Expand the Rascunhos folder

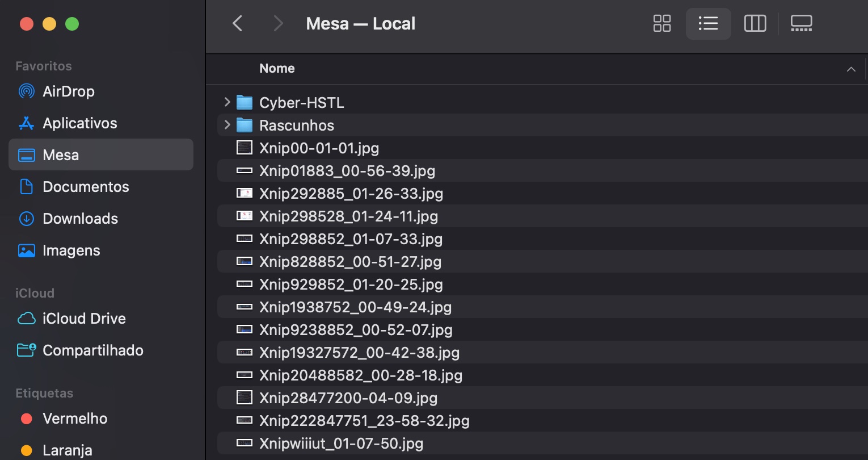(x=226, y=125)
